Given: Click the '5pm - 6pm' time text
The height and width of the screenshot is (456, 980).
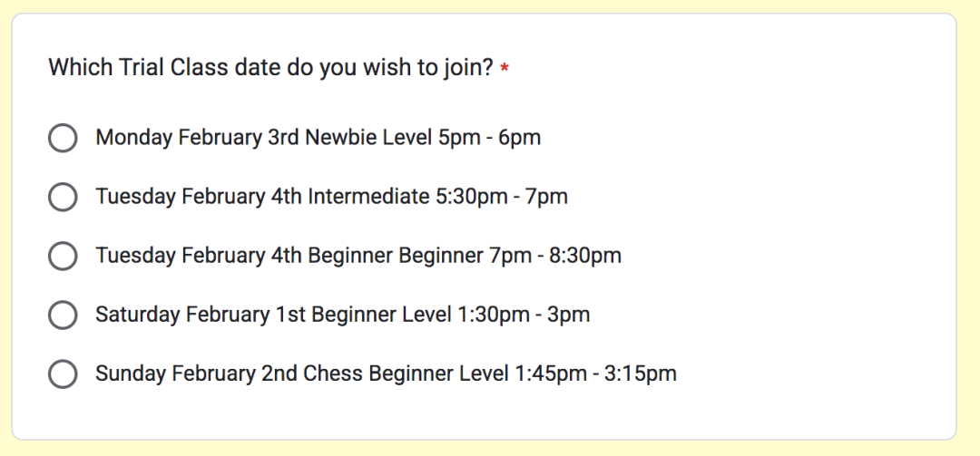Looking at the screenshot, I should point(489,138).
